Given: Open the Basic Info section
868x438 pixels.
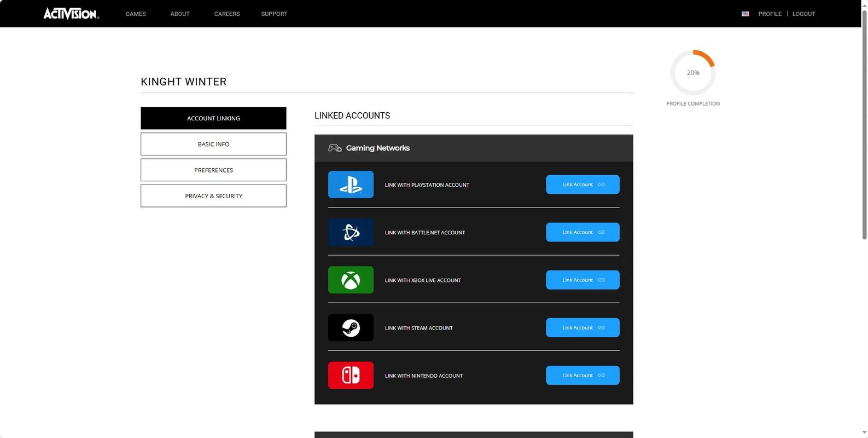Looking at the screenshot, I should (x=213, y=144).
